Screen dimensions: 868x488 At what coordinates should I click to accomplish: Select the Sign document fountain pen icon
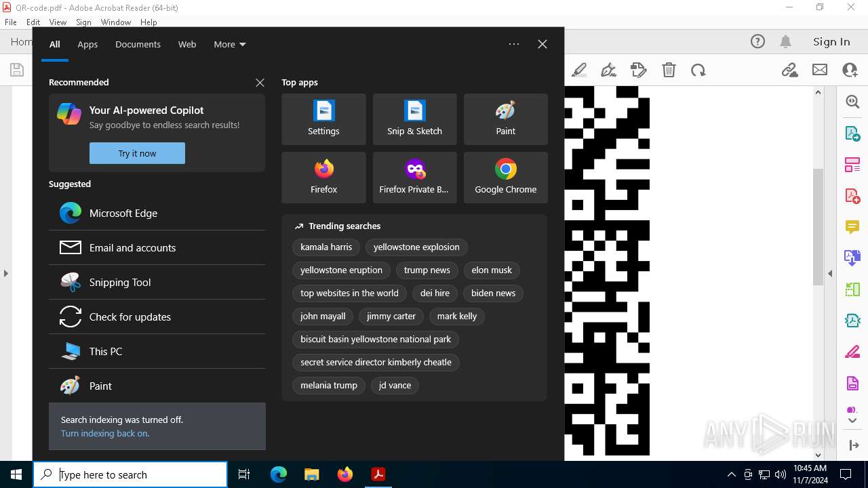coord(608,70)
